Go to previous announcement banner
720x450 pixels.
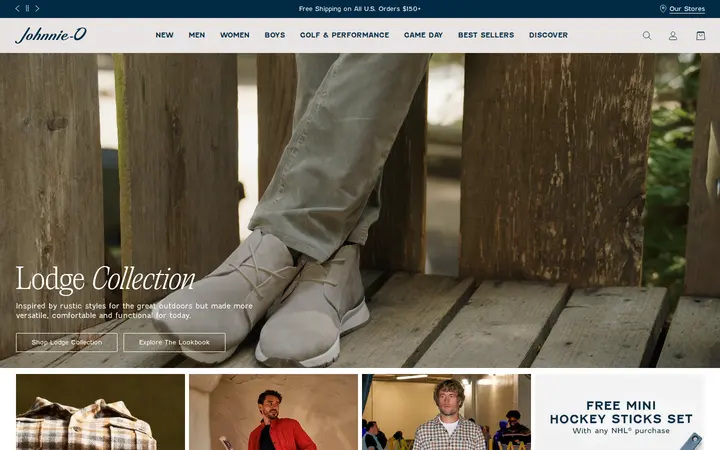click(17, 8)
